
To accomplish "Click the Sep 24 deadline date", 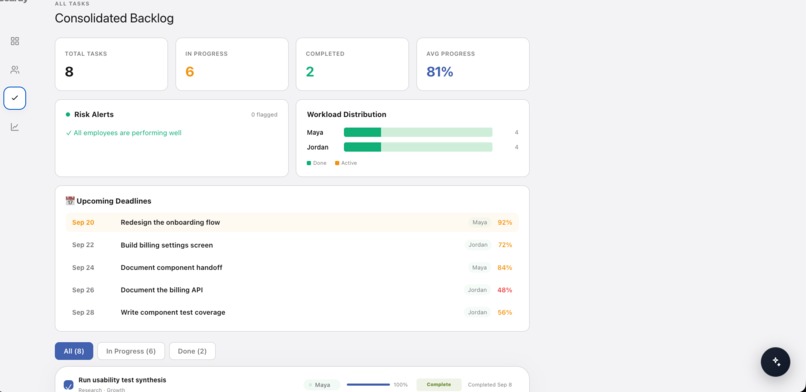I will [83, 268].
